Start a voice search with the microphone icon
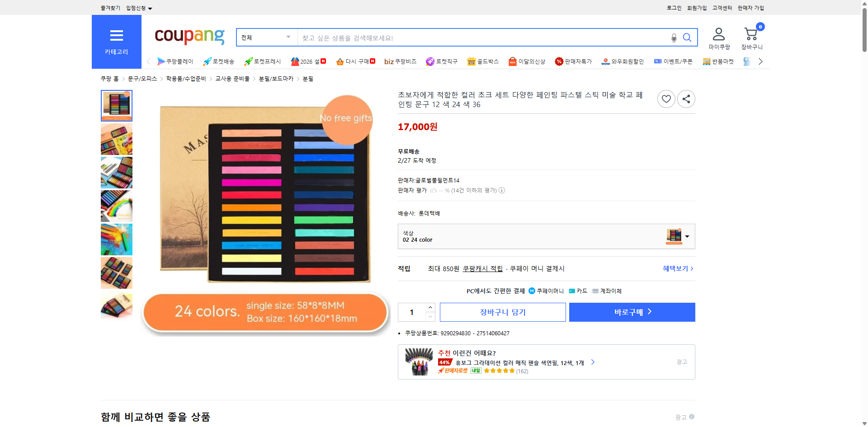This screenshot has width=868, height=427. [673, 38]
